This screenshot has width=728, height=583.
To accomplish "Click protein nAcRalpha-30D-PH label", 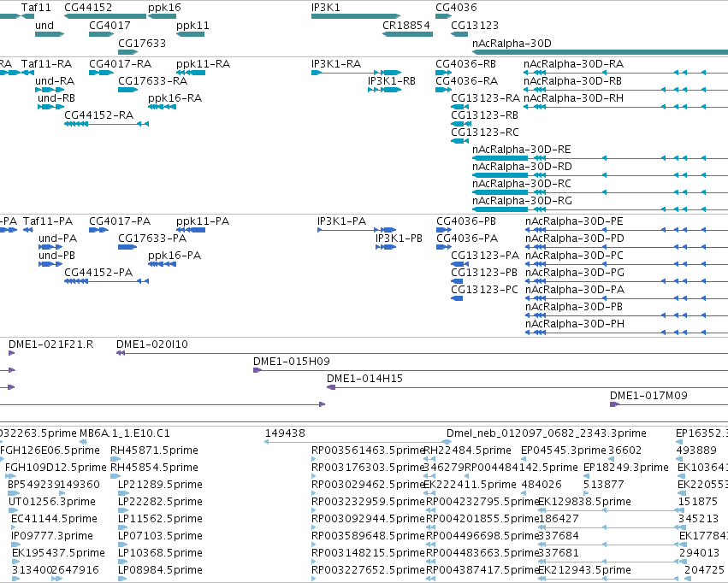I will point(575,323).
